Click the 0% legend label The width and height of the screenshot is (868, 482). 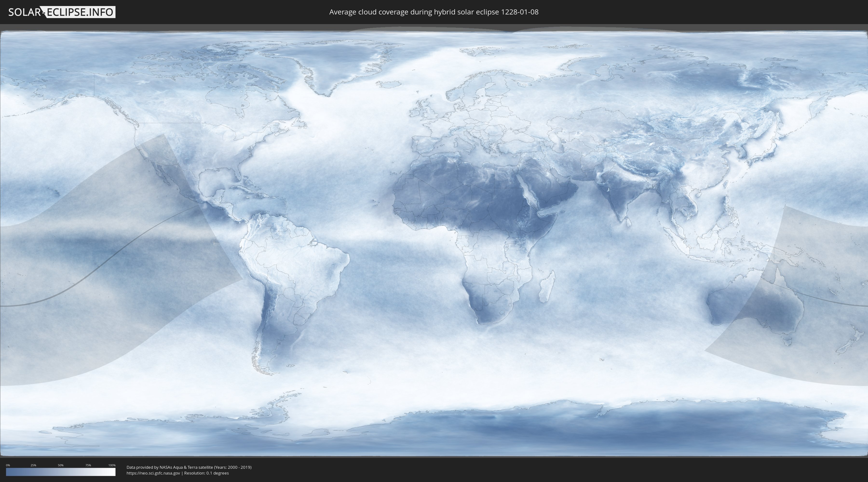[8, 465]
